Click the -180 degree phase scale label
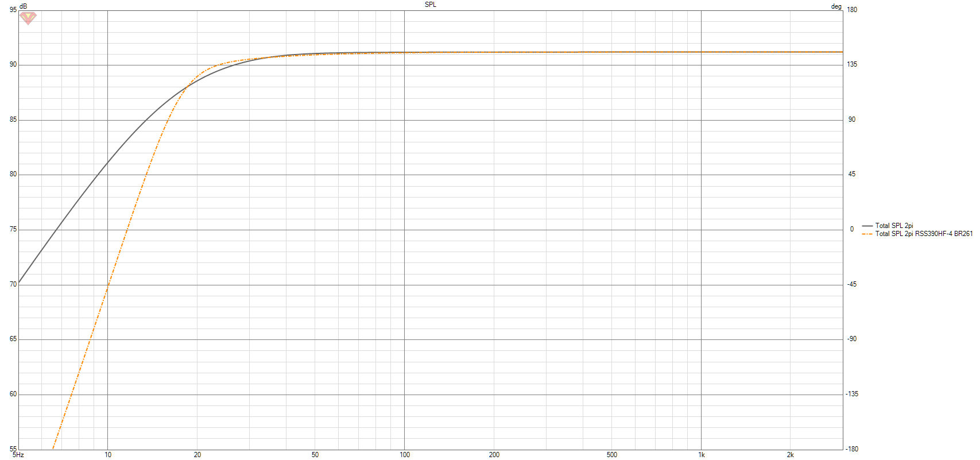The height and width of the screenshot is (460, 980). (852, 449)
